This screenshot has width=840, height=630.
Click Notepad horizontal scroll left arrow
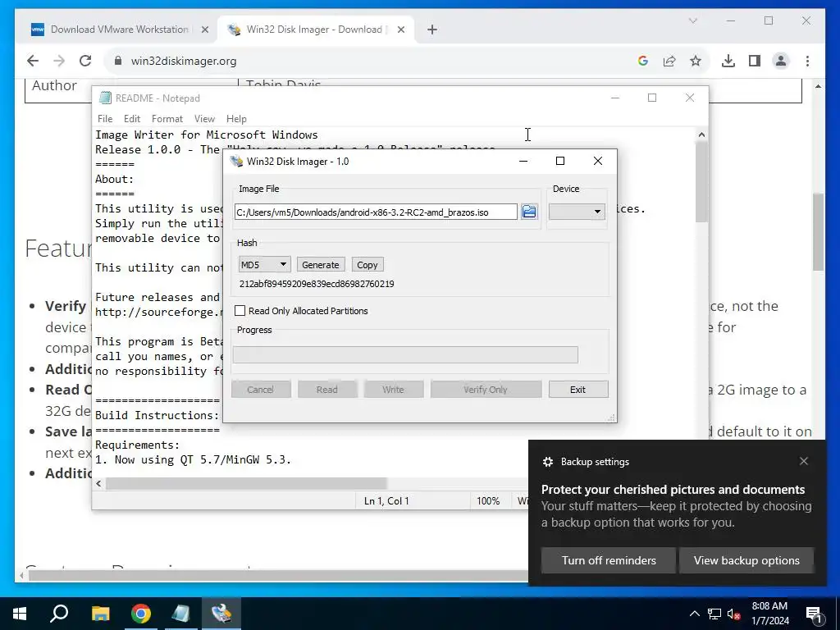pos(98,484)
